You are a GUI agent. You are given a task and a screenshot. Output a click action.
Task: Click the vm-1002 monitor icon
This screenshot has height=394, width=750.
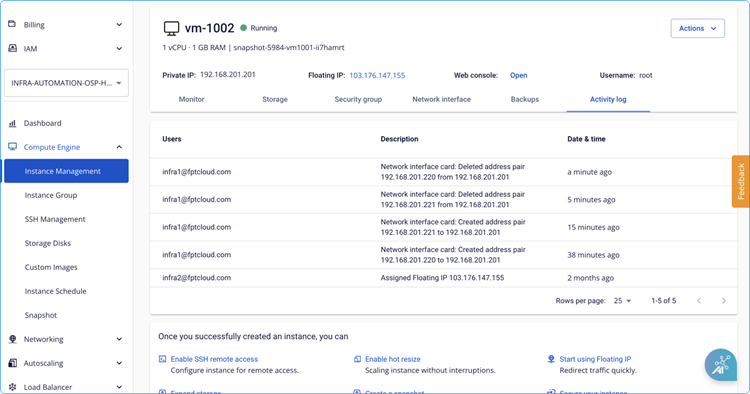[x=171, y=28]
